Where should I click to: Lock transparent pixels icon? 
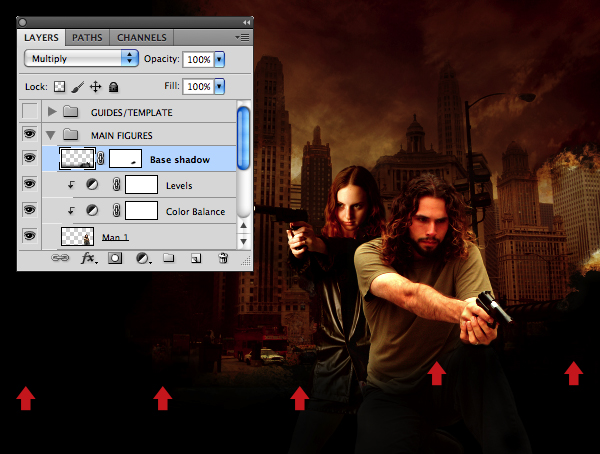point(59,87)
